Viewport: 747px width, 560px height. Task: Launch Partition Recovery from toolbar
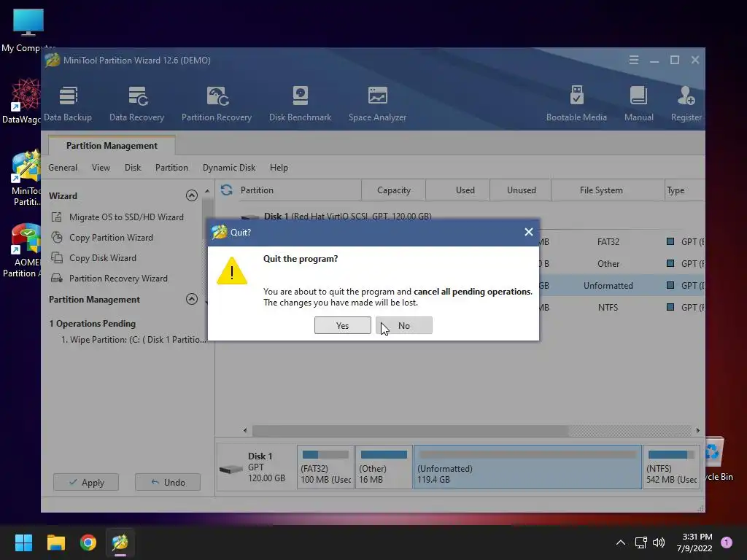click(x=217, y=104)
